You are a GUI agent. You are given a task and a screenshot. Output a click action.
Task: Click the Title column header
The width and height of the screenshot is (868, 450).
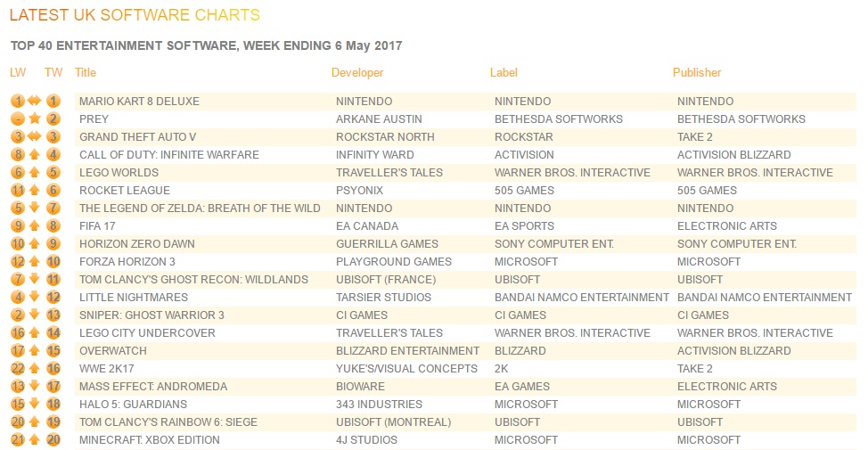coord(86,72)
